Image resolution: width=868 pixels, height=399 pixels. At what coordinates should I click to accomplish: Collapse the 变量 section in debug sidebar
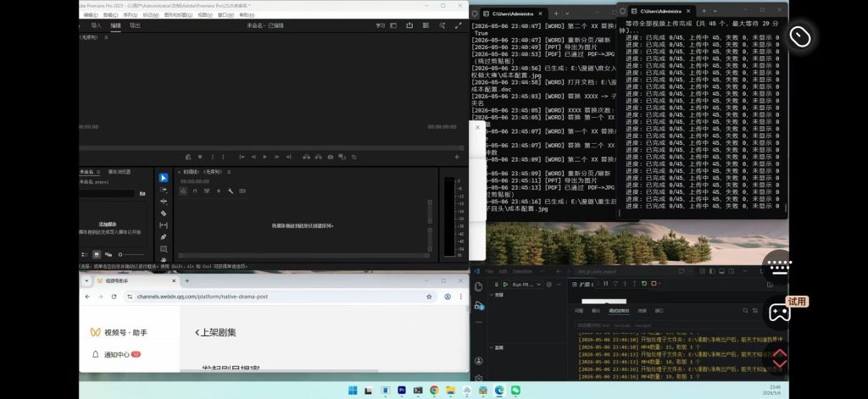coord(496,296)
